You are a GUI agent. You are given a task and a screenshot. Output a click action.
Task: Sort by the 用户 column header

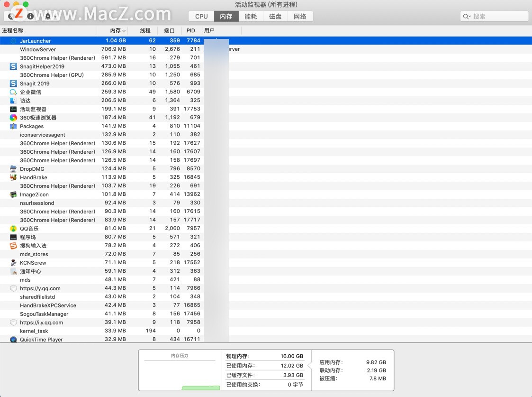point(221,30)
